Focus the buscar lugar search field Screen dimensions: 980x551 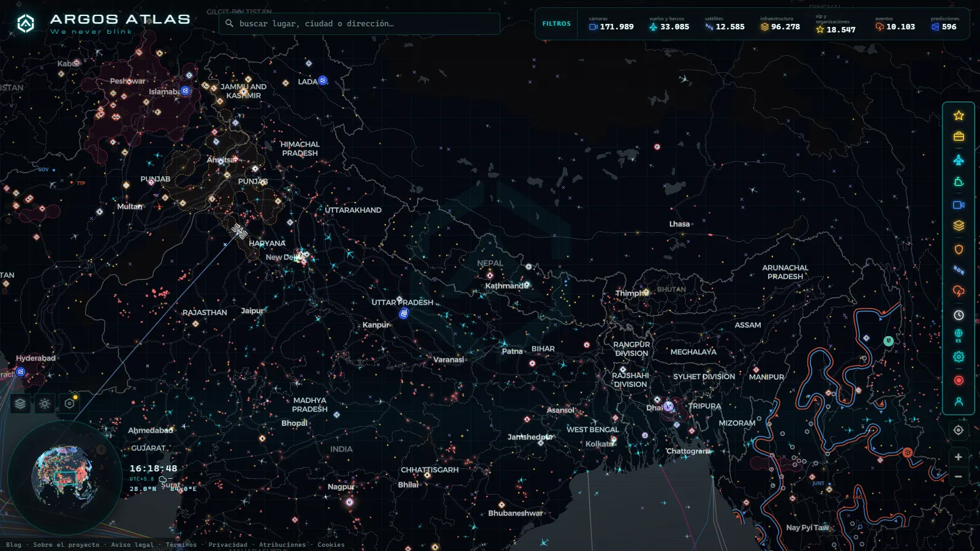(x=360, y=24)
